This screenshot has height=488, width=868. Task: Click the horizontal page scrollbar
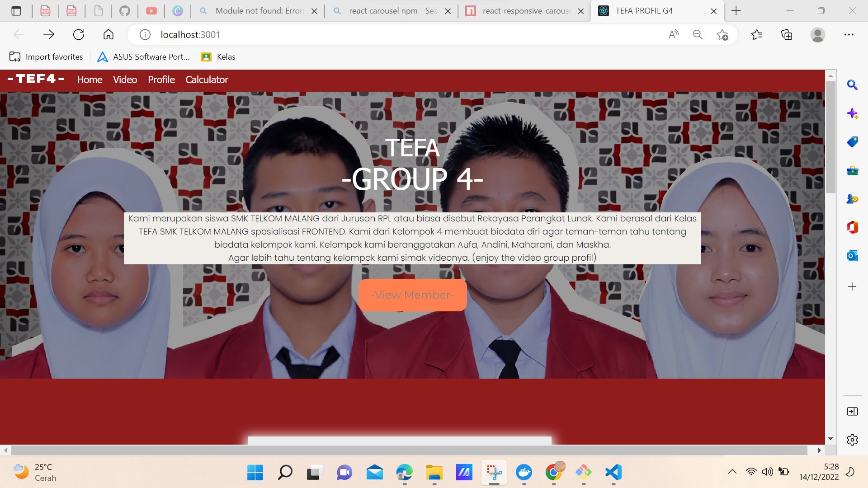coord(407,450)
